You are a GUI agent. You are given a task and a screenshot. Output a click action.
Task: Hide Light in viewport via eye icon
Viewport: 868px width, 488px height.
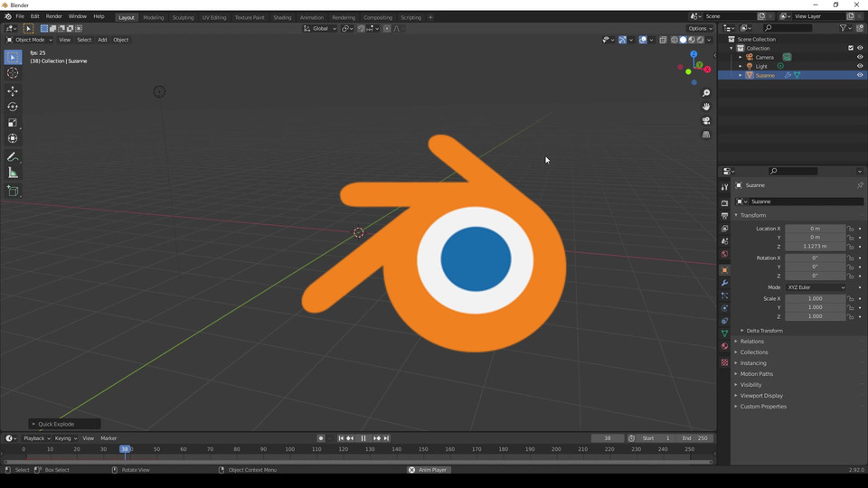tap(860, 66)
